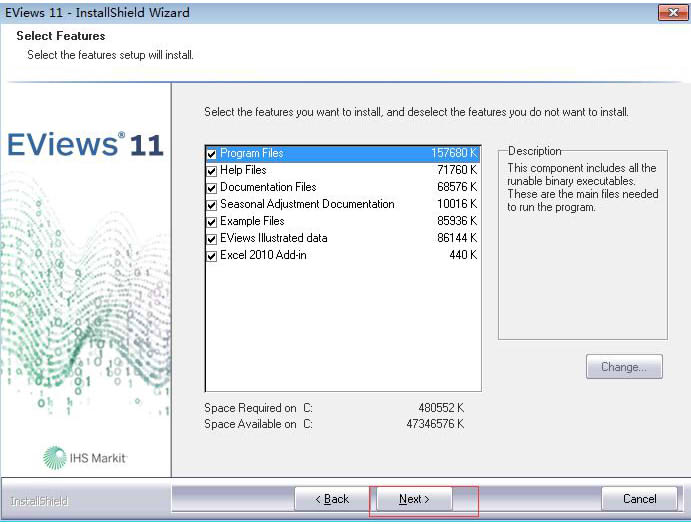This screenshot has height=524, width=691.
Task: Click the 10016 K size value
Action: pos(457,204)
